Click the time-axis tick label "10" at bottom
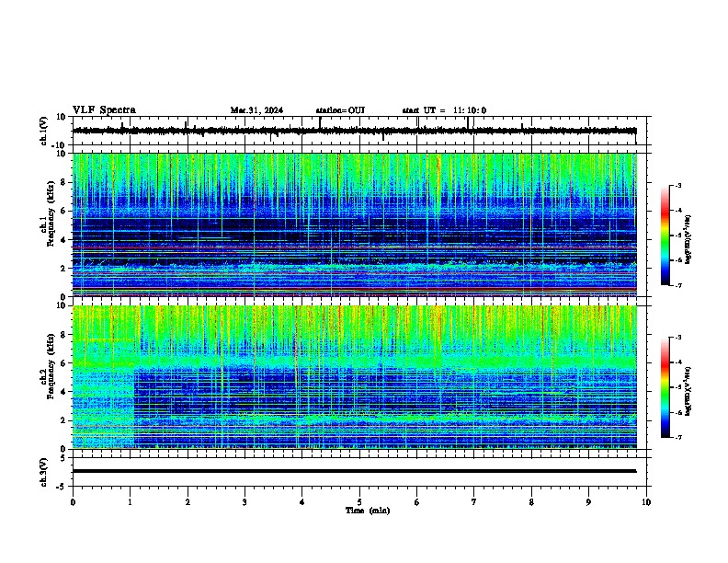Image resolution: width=728 pixels, height=563 pixels. (x=646, y=502)
